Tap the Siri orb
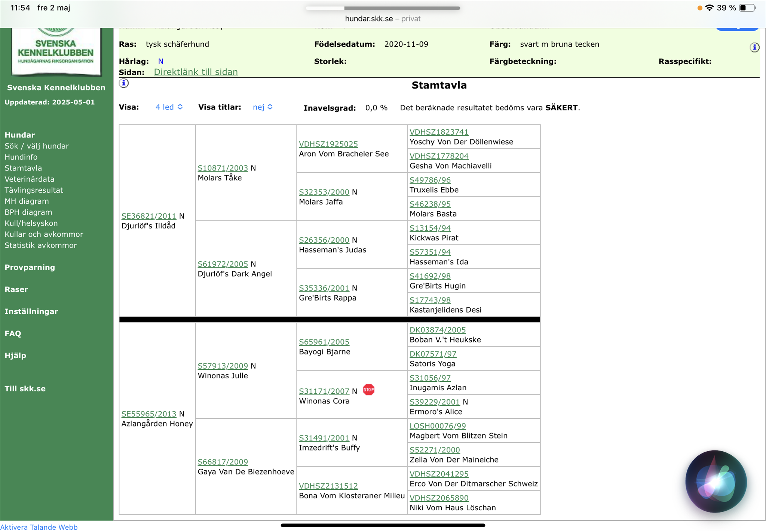The image size is (766, 532). pyautogui.click(x=716, y=482)
